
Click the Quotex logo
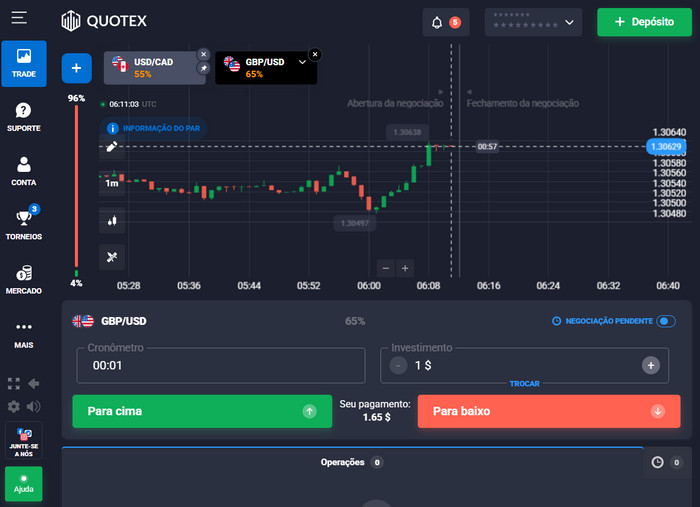(104, 21)
